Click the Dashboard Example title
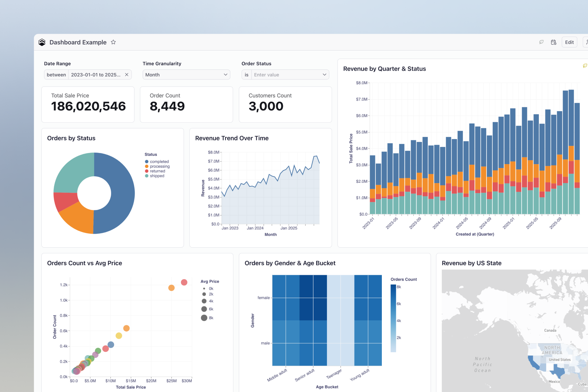588x392 pixels. (78, 42)
